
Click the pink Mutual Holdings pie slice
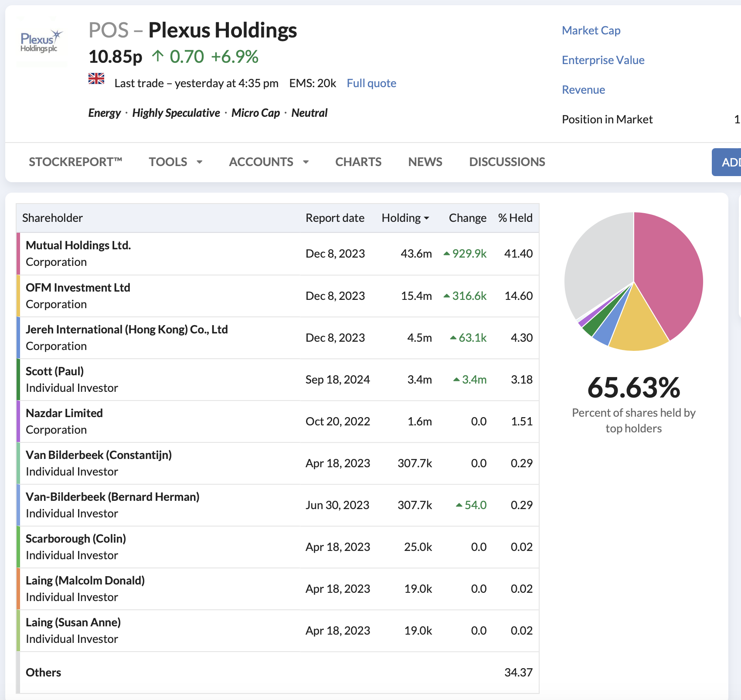tap(671, 270)
